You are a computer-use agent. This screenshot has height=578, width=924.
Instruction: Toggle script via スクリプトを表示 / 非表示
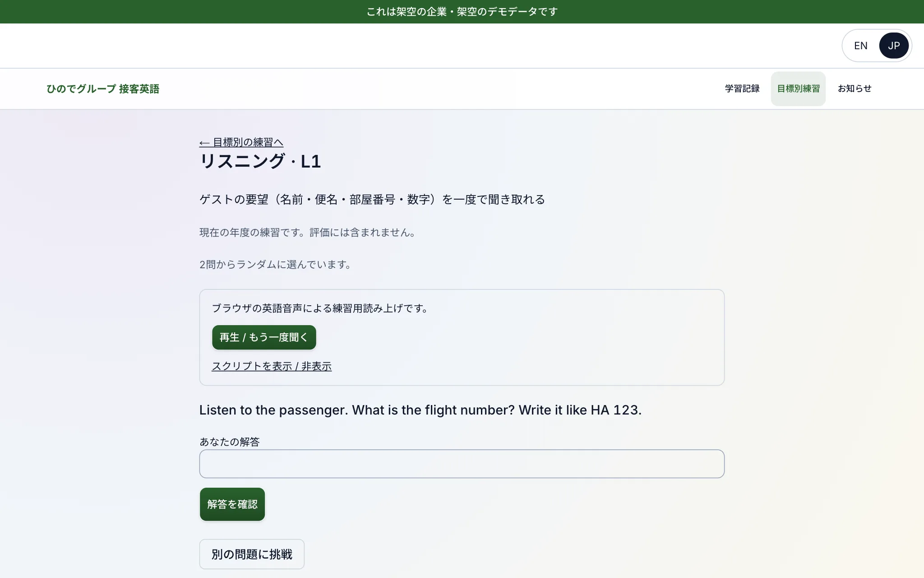(x=272, y=366)
